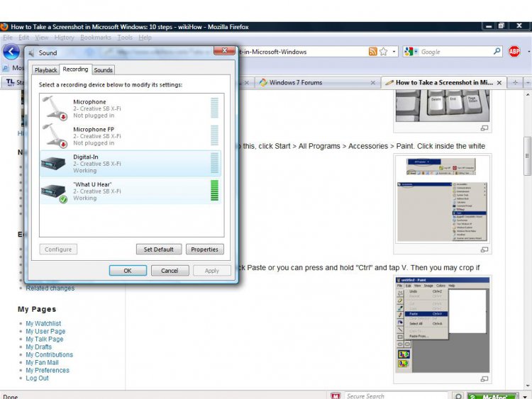Open the Tools menu in Firefox
Screen dimensions: 532x399
click(x=125, y=38)
